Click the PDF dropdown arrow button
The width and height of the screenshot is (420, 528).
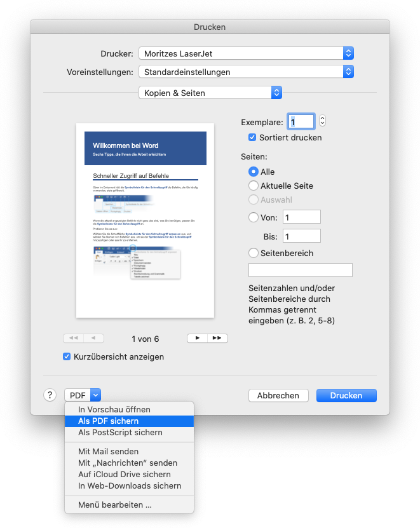click(x=95, y=395)
